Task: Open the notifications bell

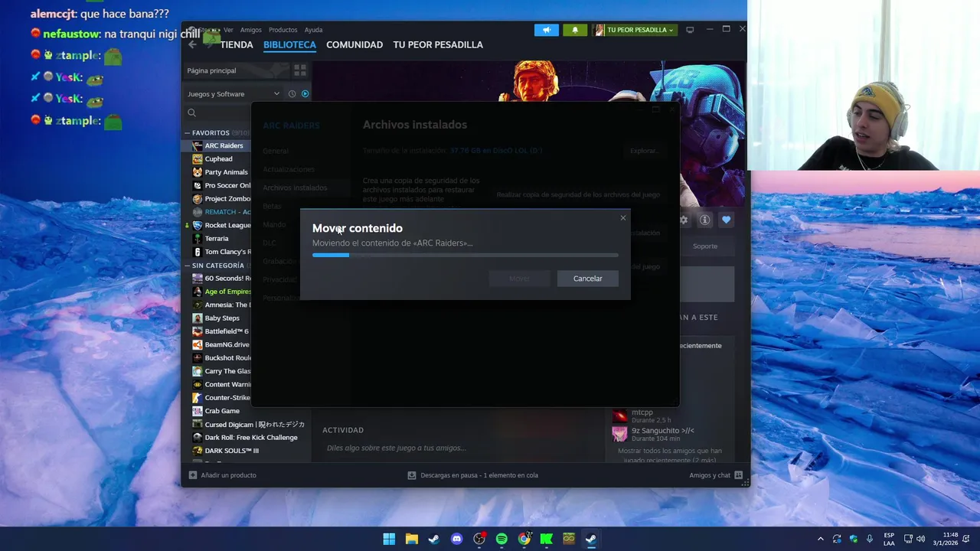Action: point(575,30)
